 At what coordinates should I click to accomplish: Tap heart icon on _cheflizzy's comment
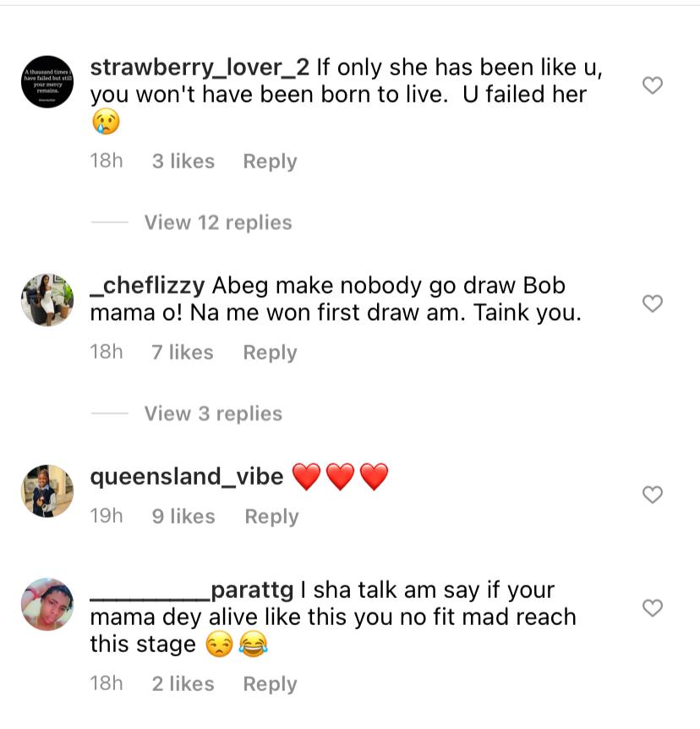tap(653, 304)
